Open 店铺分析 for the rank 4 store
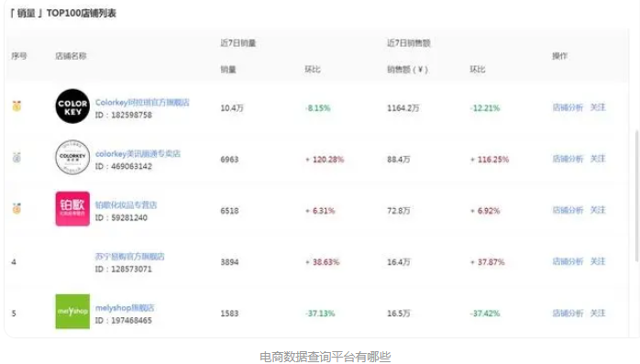This screenshot has width=640, height=364. pos(568,261)
